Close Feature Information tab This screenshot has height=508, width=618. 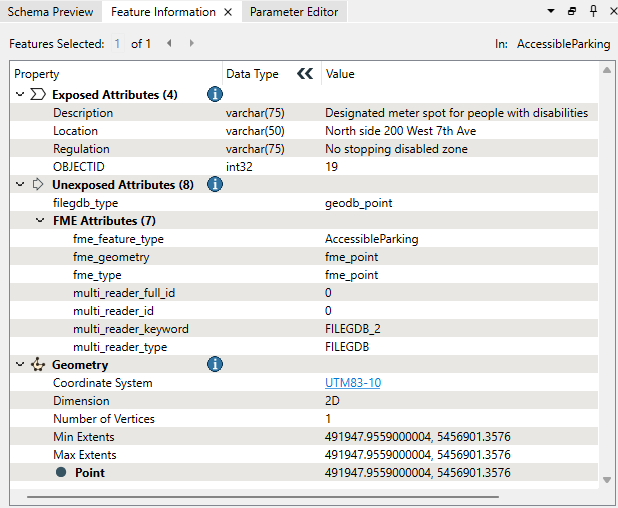[228, 12]
